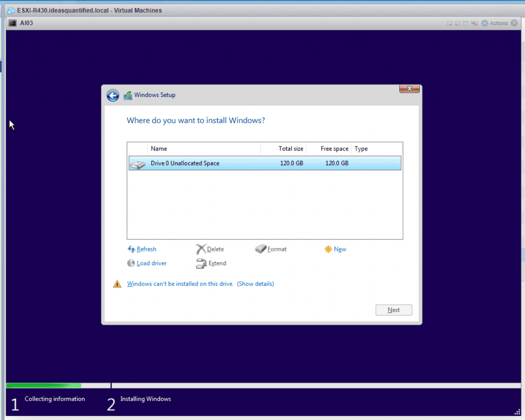Click the keyboard layout flag icon
The height and width of the screenshot is (420, 525).
click(x=474, y=24)
